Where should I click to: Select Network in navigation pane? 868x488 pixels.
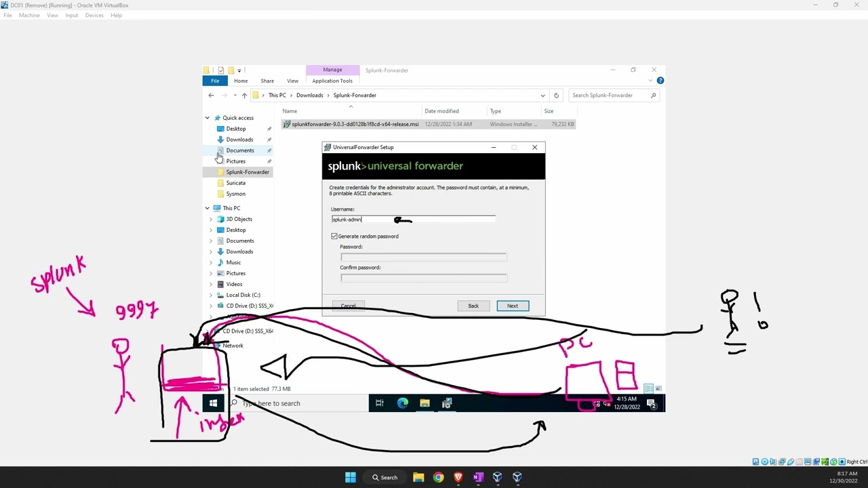(x=233, y=346)
